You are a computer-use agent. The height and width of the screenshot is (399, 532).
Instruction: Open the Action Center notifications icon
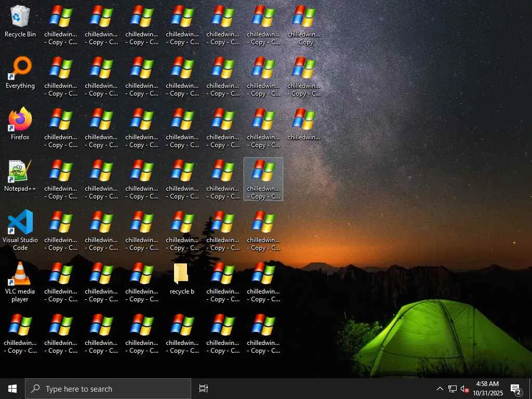516,389
